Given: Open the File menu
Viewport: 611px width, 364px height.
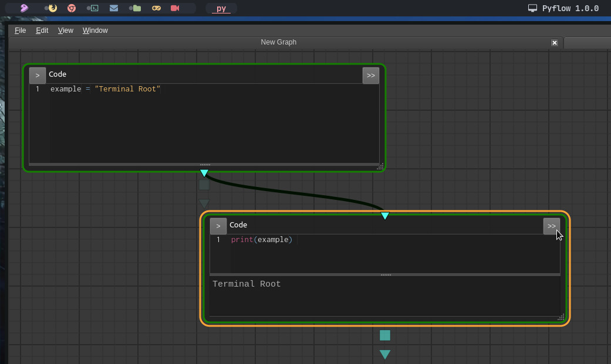Looking at the screenshot, I should 20,30.
